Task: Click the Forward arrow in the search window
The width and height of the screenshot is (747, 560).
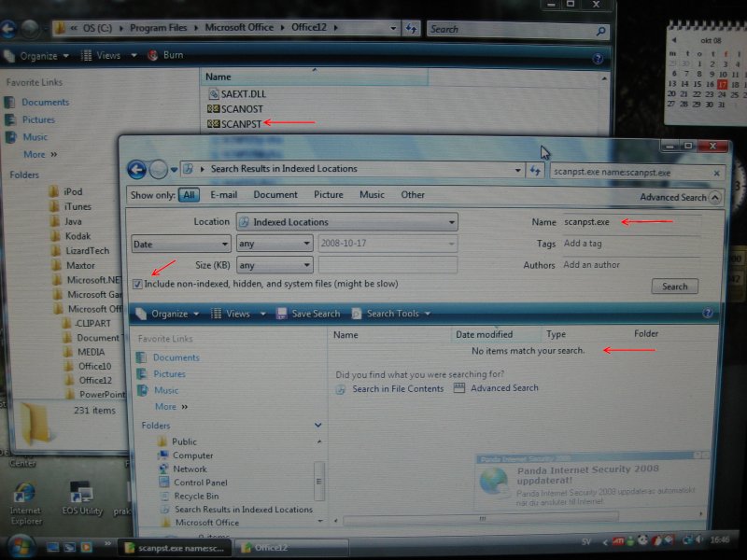Action: [158, 169]
